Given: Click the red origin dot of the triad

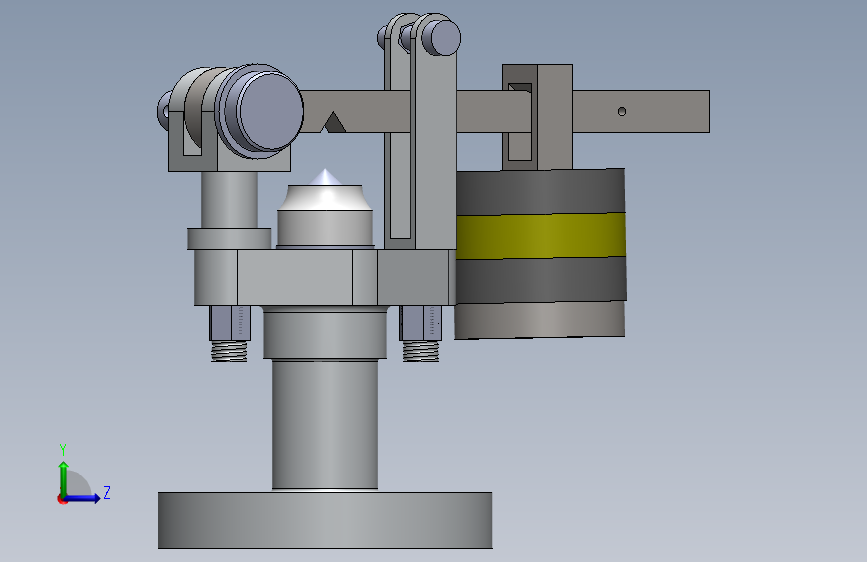Looking at the screenshot, I should [x=61, y=500].
